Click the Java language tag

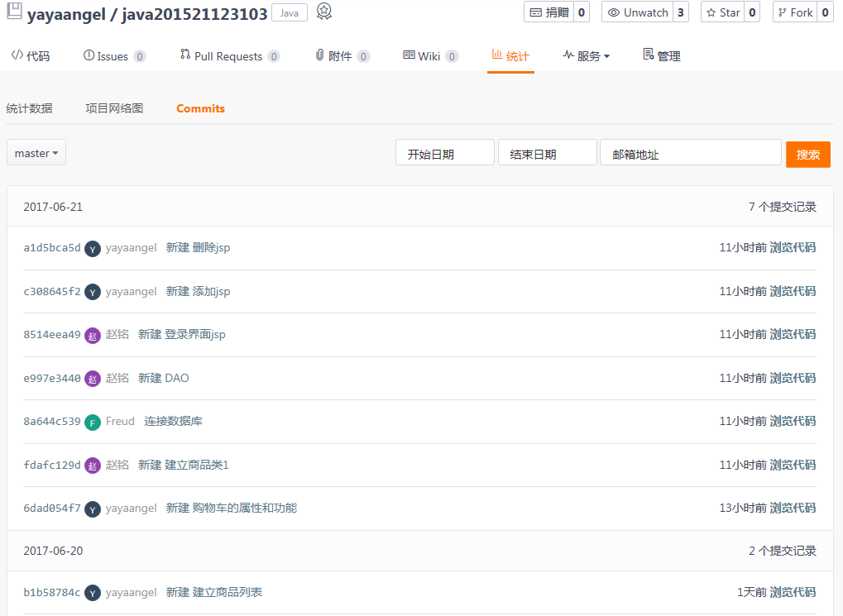point(290,13)
